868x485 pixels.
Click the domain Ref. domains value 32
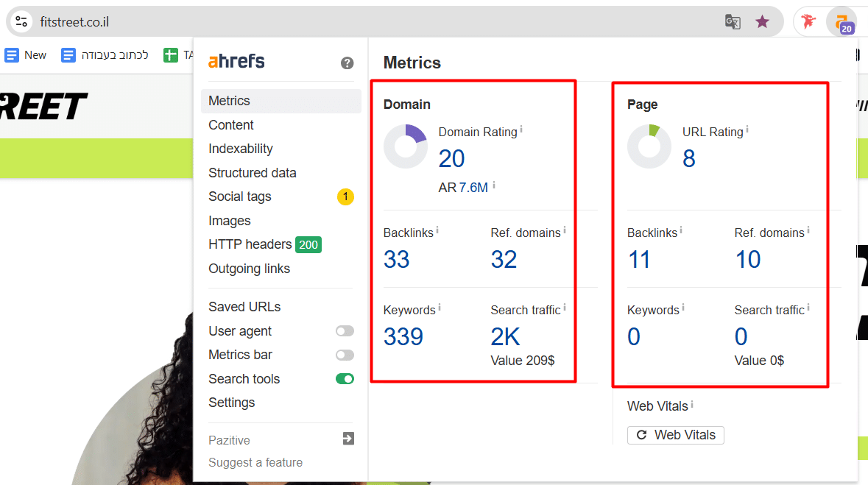click(x=504, y=260)
